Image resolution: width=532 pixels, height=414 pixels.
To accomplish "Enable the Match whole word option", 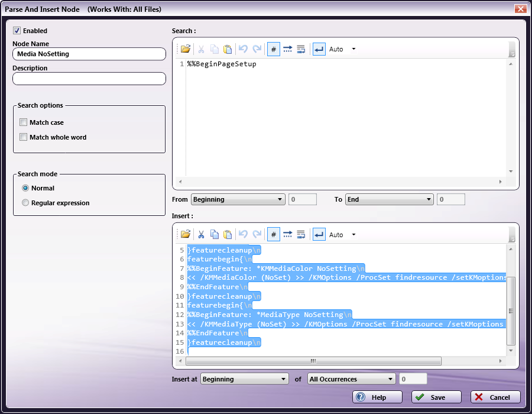I will pyautogui.click(x=24, y=137).
